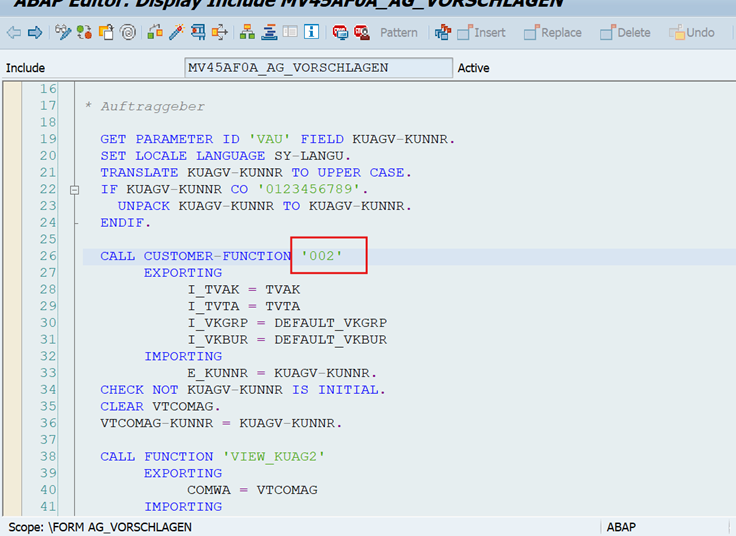Click the Include name input field
736x536 pixels.
[318, 68]
